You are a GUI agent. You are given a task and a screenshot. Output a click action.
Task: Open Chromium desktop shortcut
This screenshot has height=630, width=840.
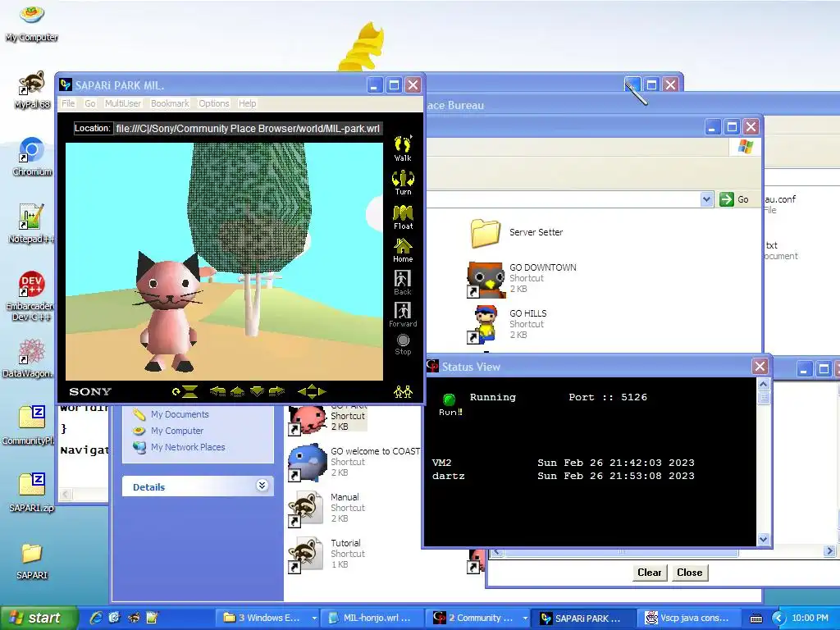pyautogui.click(x=32, y=157)
